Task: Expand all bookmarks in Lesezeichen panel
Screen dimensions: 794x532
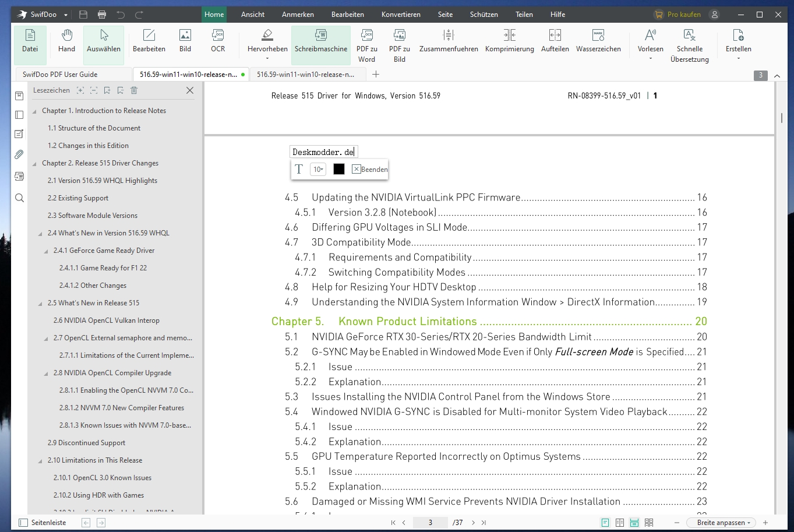Action: coord(80,90)
